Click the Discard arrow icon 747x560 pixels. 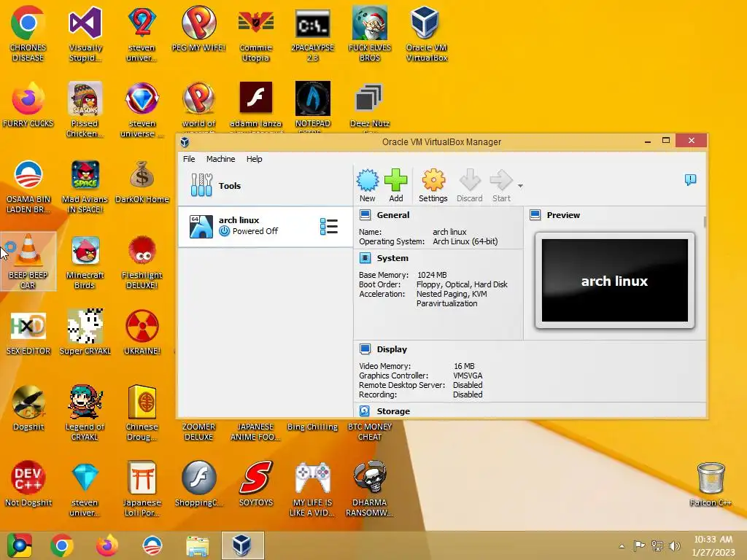point(470,185)
